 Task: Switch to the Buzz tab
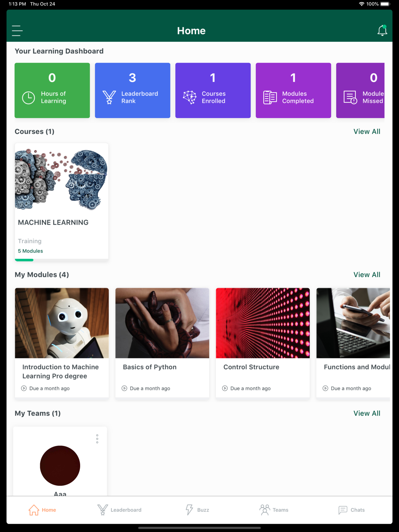point(197,510)
